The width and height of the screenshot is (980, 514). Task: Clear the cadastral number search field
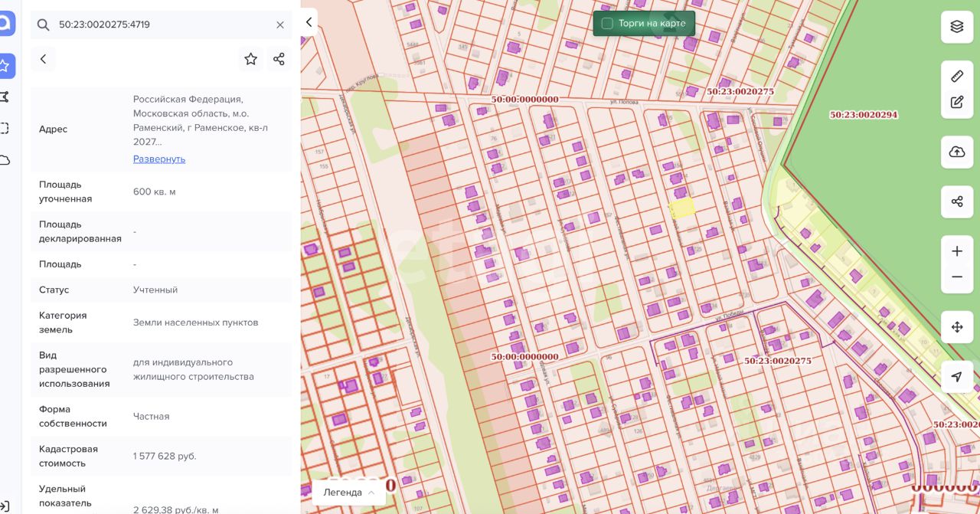tap(280, 25)
